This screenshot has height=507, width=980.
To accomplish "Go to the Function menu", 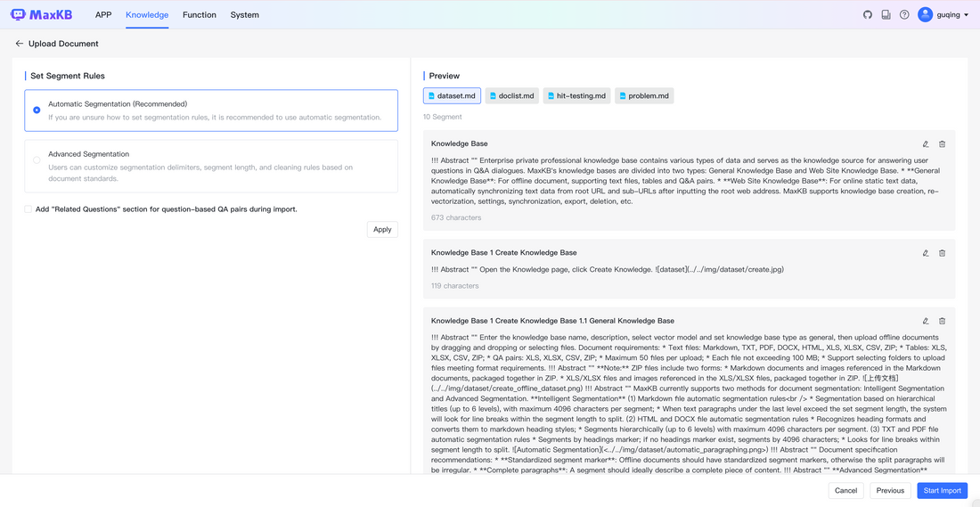I will pos(200,14).
